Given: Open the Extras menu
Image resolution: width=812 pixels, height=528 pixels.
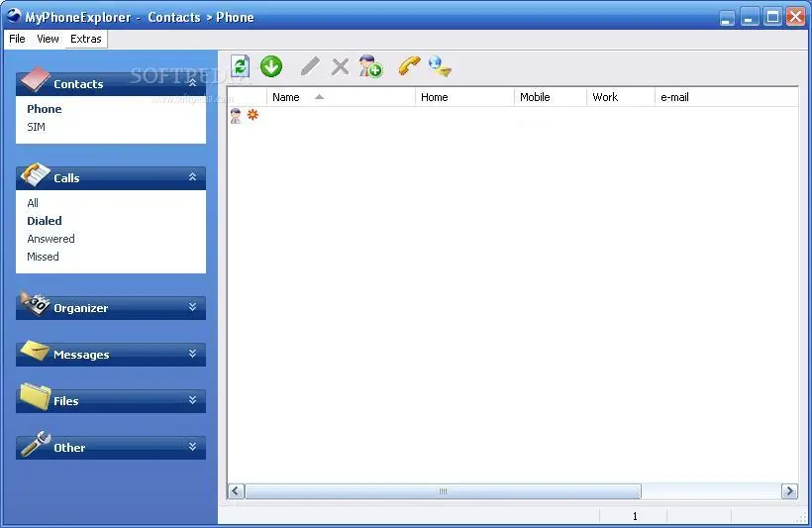Looking at the screenshot, I should pos(86,39).
